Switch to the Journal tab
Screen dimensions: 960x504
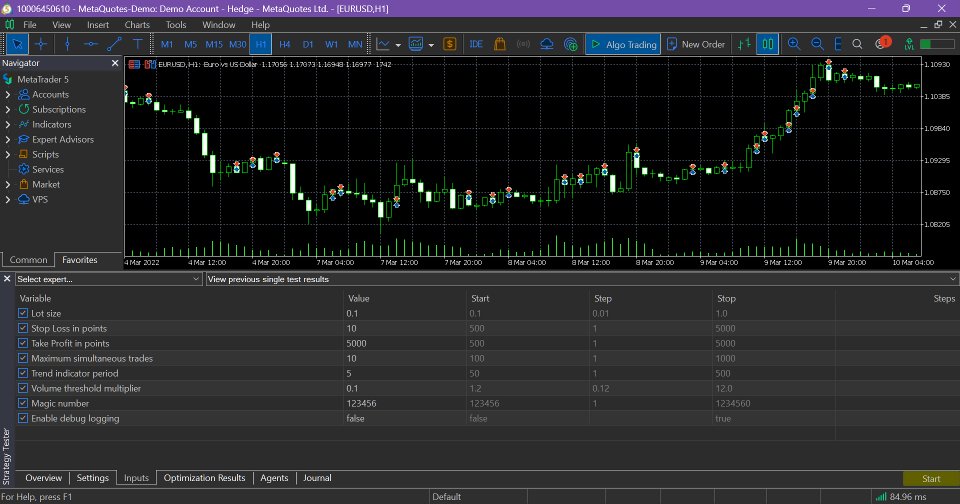coord(317,478)
